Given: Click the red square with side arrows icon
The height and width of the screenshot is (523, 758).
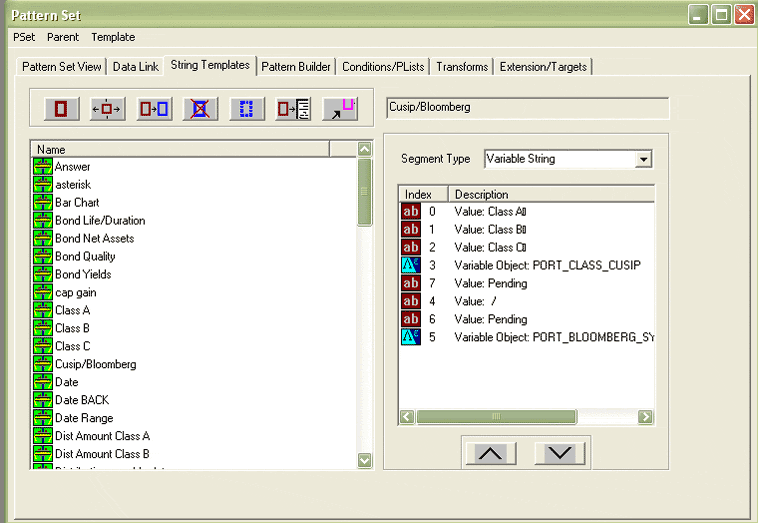Looking at the screenshot, I should click(108, 108).
